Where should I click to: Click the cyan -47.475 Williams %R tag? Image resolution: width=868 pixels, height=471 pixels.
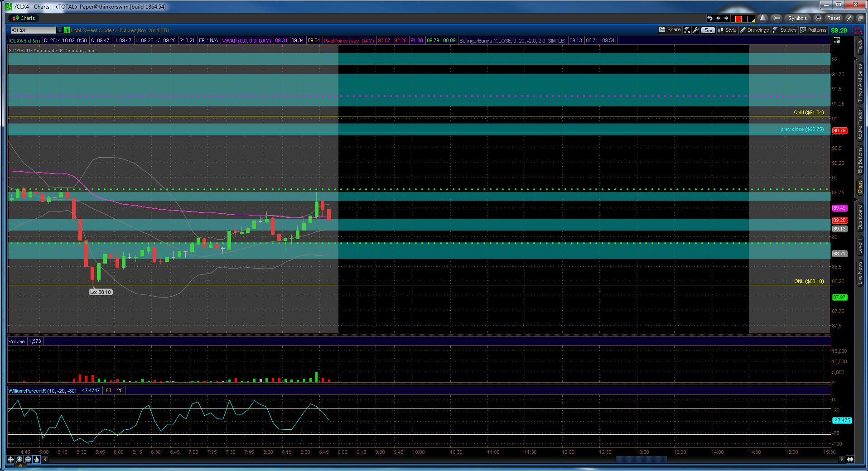[842, 420]
